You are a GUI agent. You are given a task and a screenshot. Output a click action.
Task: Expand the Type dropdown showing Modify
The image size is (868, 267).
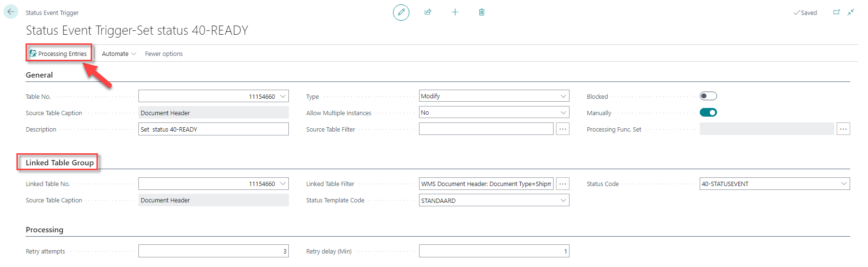(494, 96)
